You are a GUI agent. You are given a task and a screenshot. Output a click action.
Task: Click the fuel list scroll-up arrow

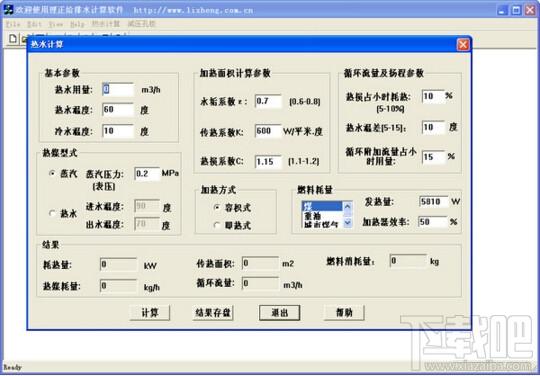point(347,206)
